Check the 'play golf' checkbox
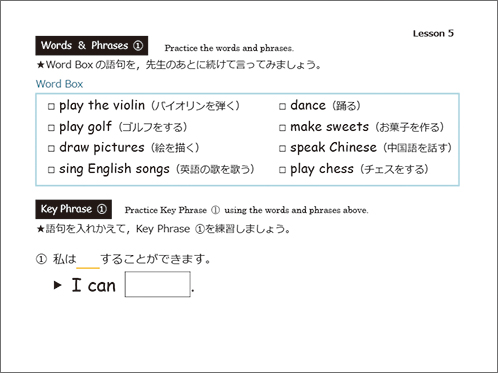Image resolution: width=498 pixels, height=373 pixels. (51, 128)
